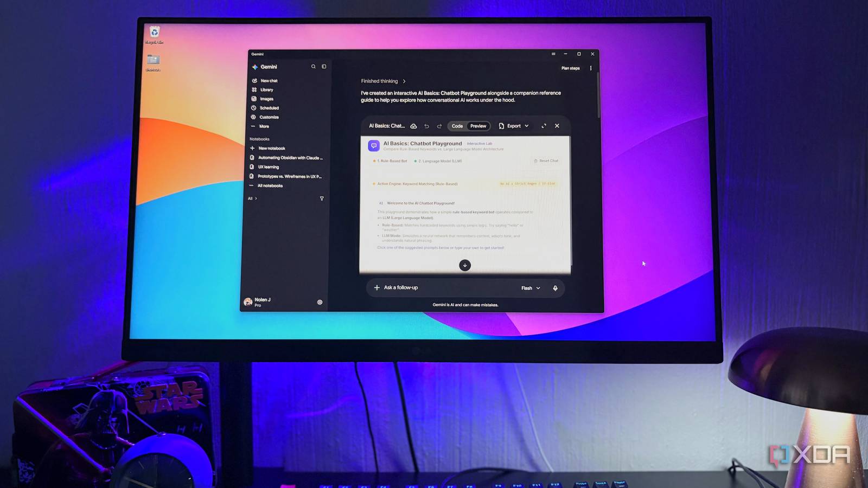868x488 pixels.
Task: Open the window hamburger menu in the title bar
Action: [553, 54]
